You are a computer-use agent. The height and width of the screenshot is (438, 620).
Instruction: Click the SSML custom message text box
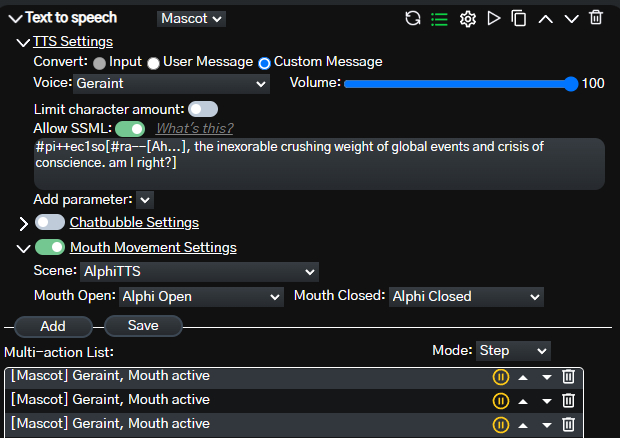[x=318, y=163]
